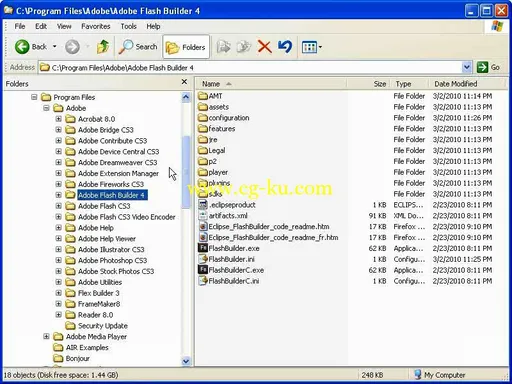Expand the Adobe Bridge CS3 node
512x384 pixels.
click(x=59, y=130)
